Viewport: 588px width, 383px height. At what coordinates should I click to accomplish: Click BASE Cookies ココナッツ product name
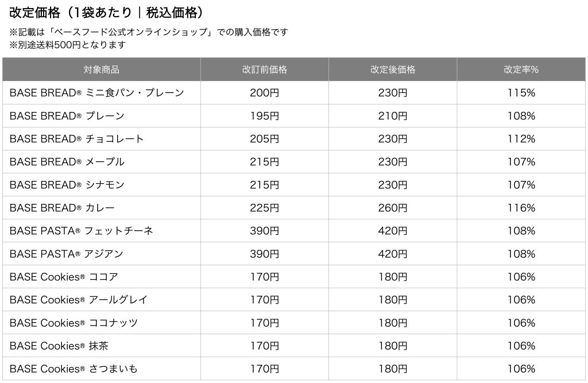[x=74, y=323]
